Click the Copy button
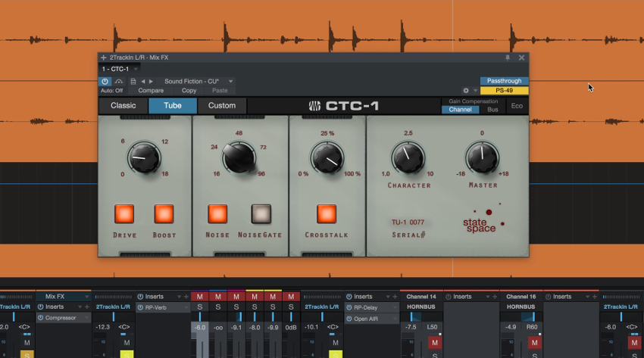 (x=189, y=91)
